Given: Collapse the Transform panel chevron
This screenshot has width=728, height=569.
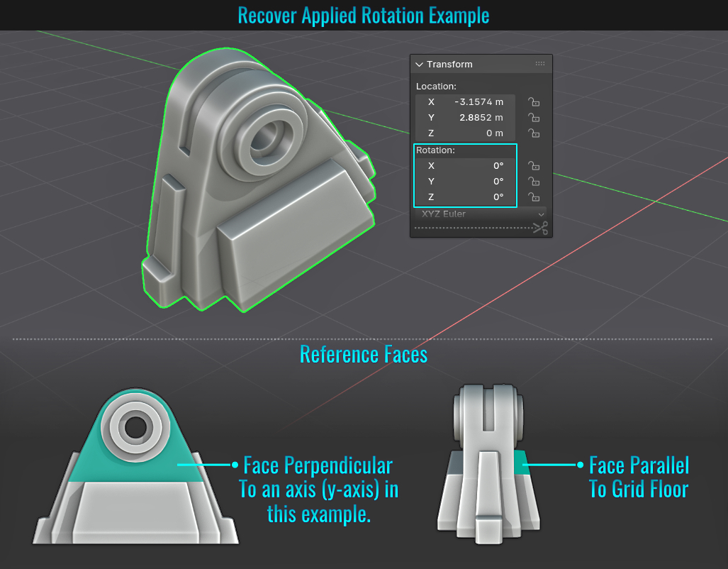Looking at the screenshot, I should [419, 65].
